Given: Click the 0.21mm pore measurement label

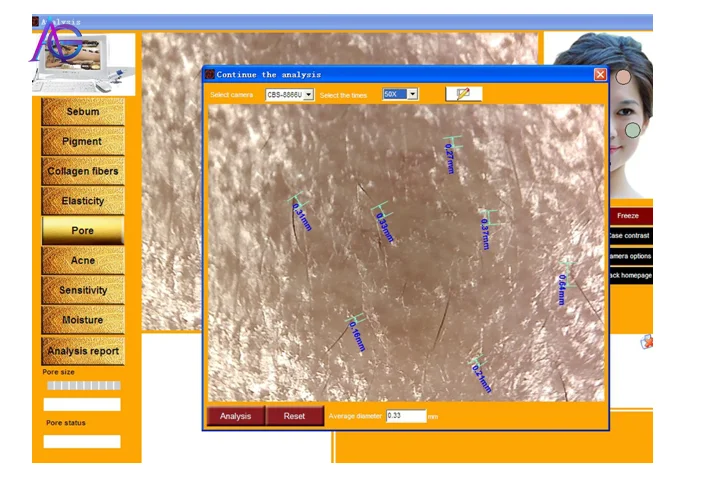Looking at the screenshot, I should (482, 379).
